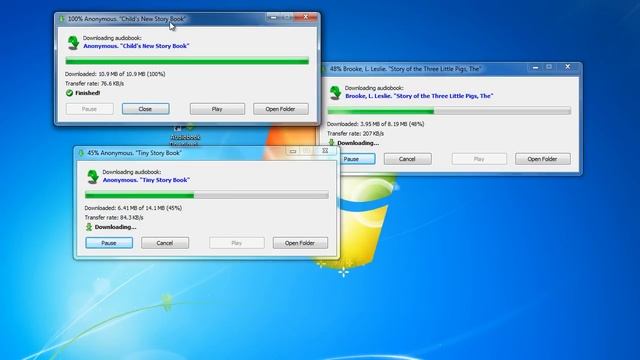Click green download icon in Child's New Story Book window
This screenshot has height=360, width=640.
point(73,42)
